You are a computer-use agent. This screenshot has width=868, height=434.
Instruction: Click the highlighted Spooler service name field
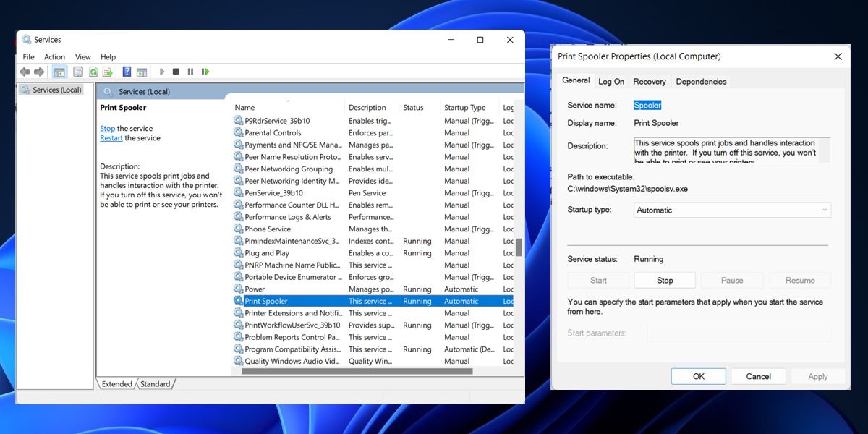[x=647, y=106]
